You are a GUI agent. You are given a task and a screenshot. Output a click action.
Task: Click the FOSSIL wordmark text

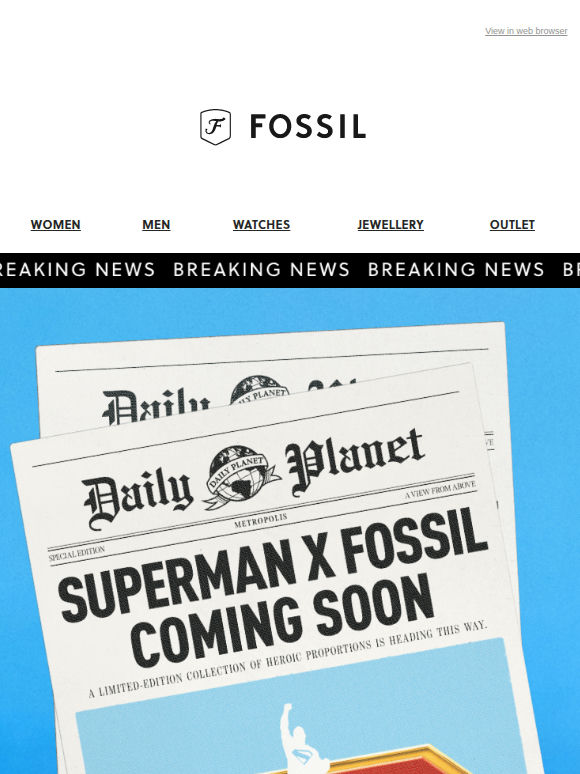tap(308, 126)
